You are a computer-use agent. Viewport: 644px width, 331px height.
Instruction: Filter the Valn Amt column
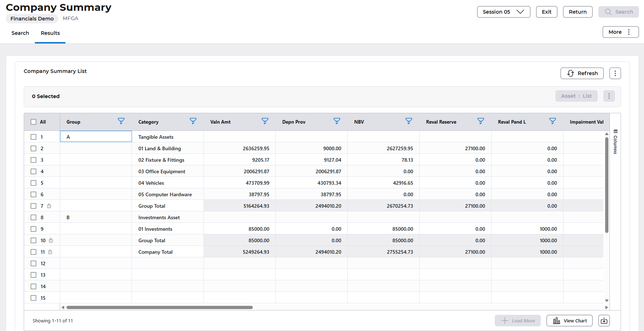(x=265, y=121)
